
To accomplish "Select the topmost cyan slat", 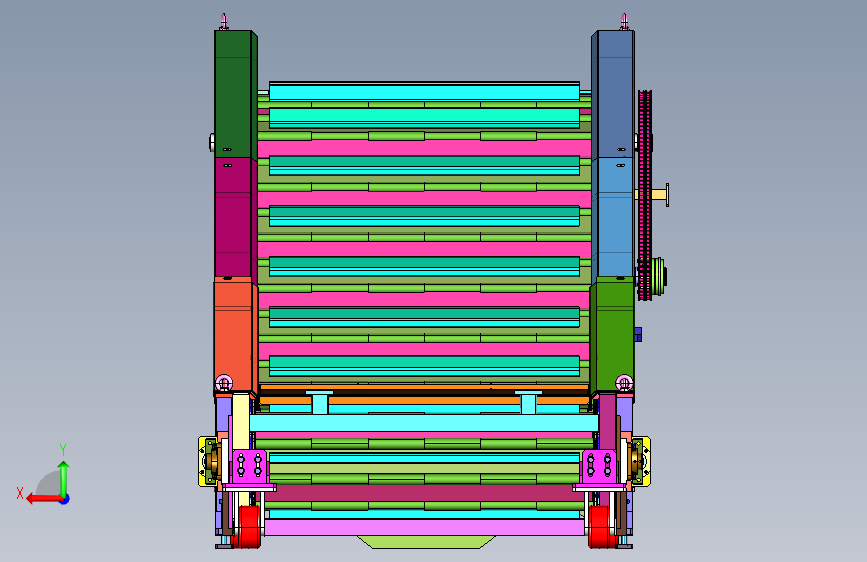I will click(x=424, y=91).
